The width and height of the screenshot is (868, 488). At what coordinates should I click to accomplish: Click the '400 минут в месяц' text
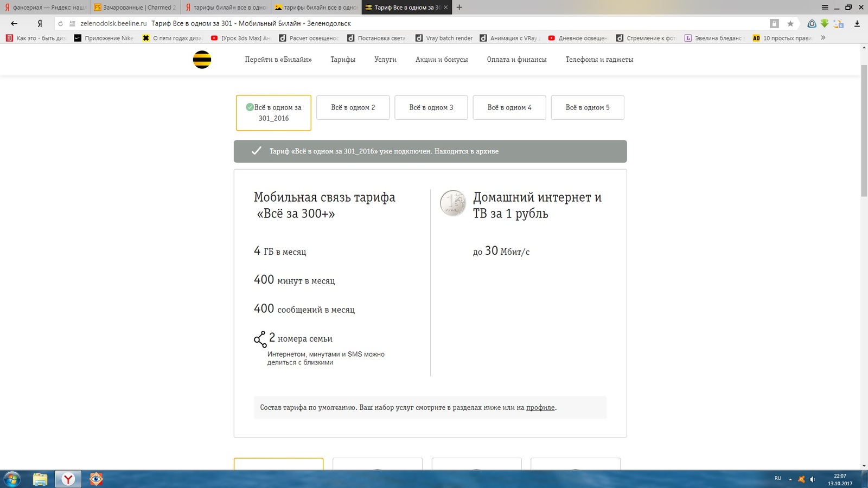click(295, 280)
